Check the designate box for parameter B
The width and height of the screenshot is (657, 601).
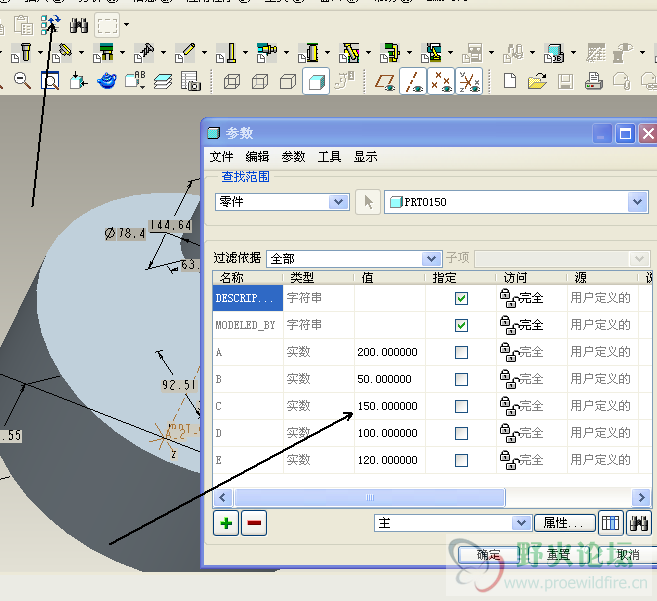[461, 379]
